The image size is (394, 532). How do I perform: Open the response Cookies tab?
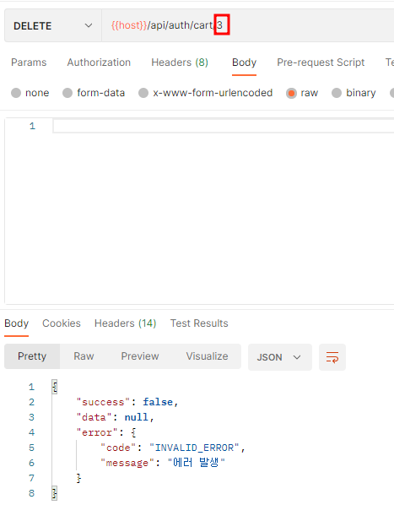point(62,323)
